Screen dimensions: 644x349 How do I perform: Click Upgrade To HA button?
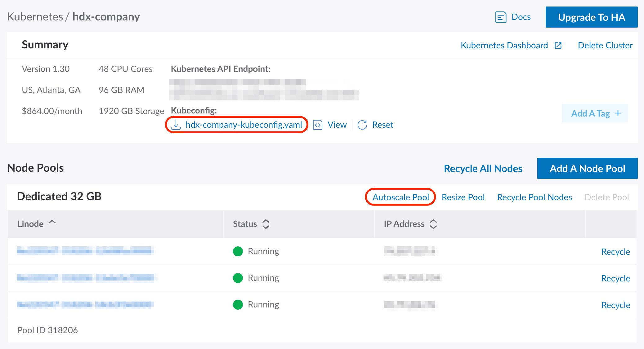pyautogui.click(x=591, y=17)
